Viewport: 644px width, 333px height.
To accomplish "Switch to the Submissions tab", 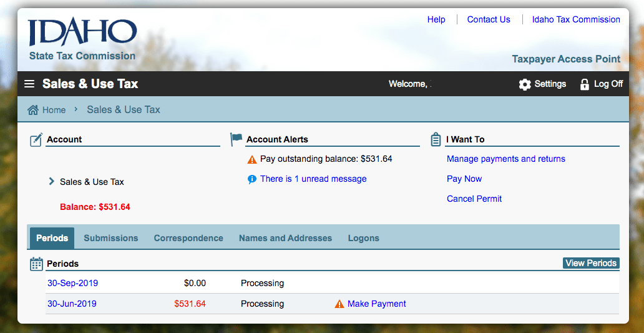I will click(x=111, y=238).
